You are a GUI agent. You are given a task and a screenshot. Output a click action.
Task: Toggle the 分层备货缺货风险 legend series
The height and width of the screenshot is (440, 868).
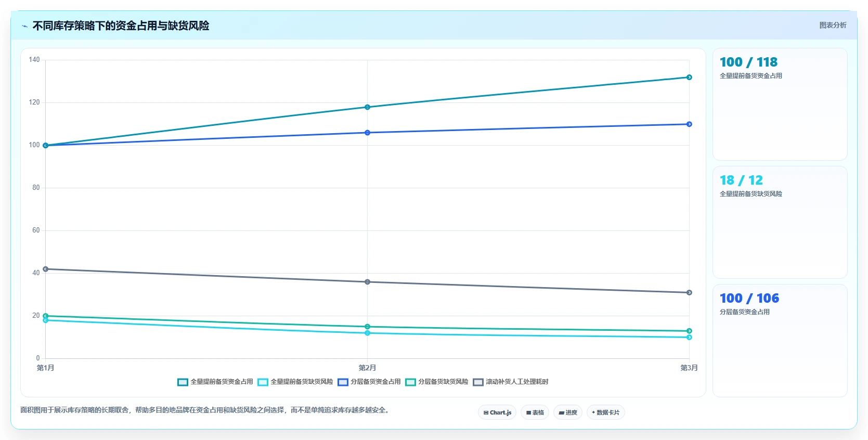436,382
